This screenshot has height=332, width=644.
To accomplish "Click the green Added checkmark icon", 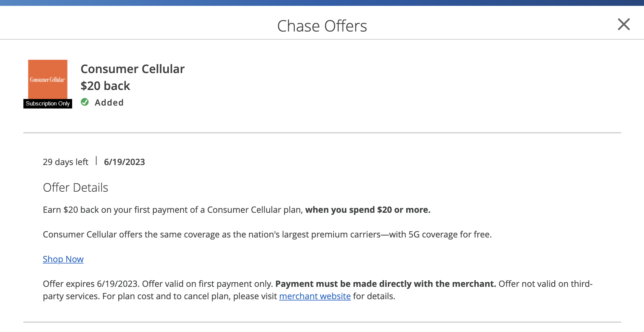I will (85, 102).
